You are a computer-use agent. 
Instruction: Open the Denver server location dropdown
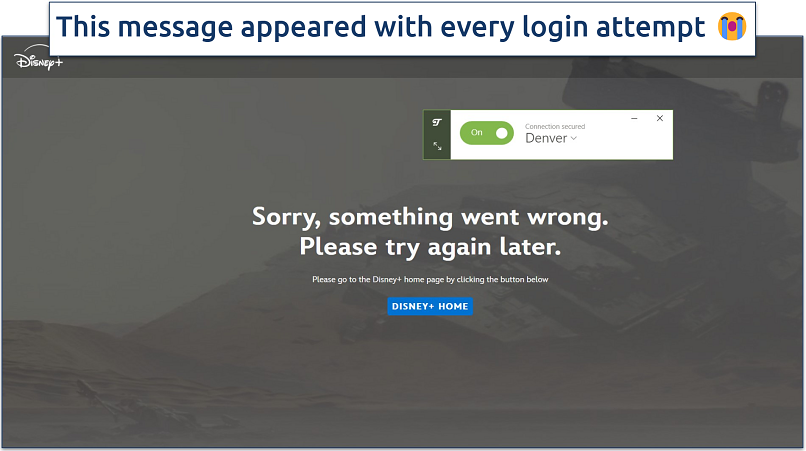click(551, 138)
